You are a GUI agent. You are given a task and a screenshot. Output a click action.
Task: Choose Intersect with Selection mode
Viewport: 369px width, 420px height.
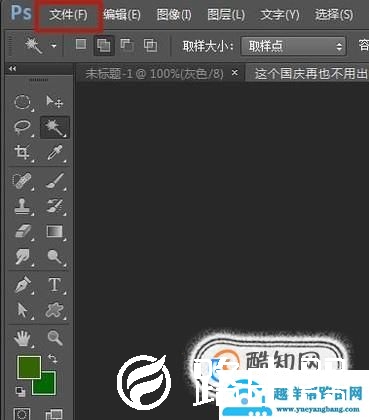click(x=150, y=45)
